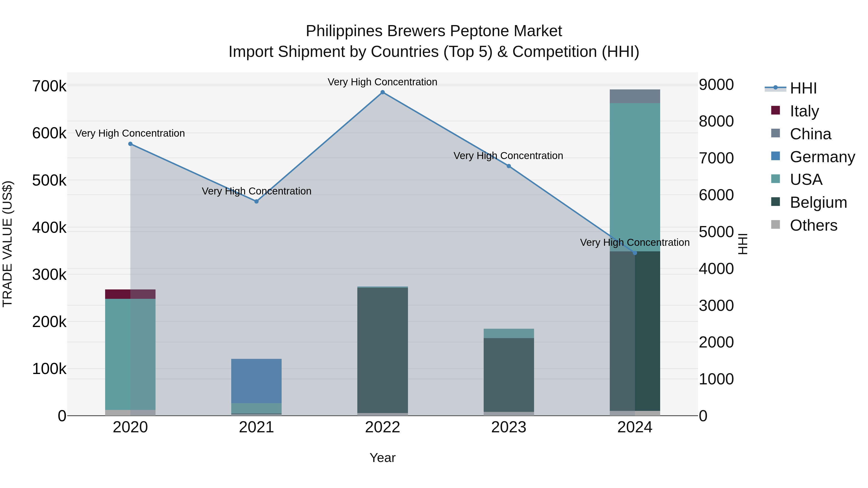
Task: Click the Very High Concentration label near 2023
Action: click(508, 156)
